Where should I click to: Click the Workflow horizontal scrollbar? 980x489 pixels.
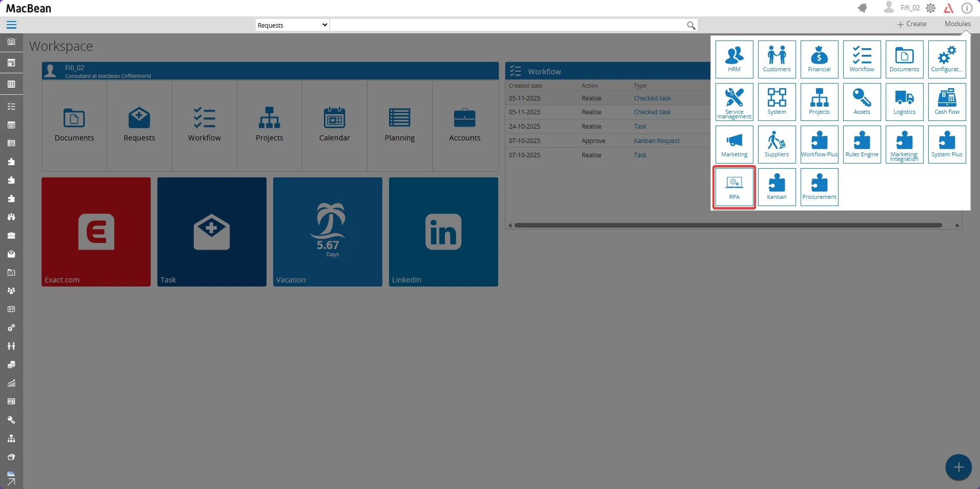coord(728,225)
